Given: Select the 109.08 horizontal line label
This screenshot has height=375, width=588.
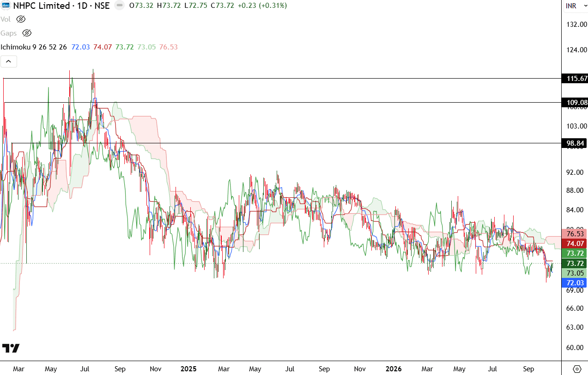Looking at the screenshot, I should [x=574, y=102].
